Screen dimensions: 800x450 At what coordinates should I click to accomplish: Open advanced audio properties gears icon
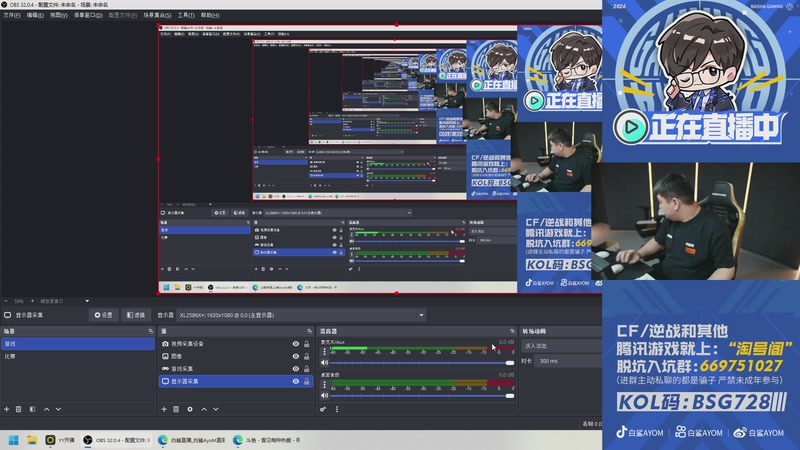[x=323, y=409]
